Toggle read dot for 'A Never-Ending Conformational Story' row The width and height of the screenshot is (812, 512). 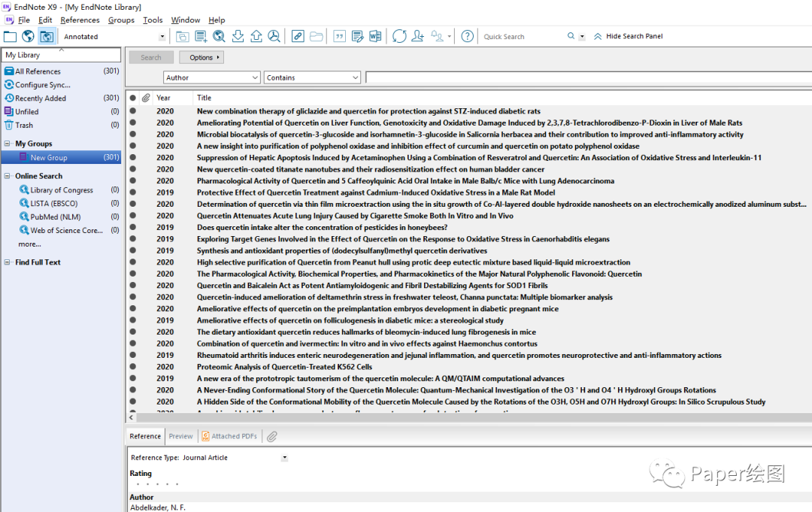pos(133,389)
